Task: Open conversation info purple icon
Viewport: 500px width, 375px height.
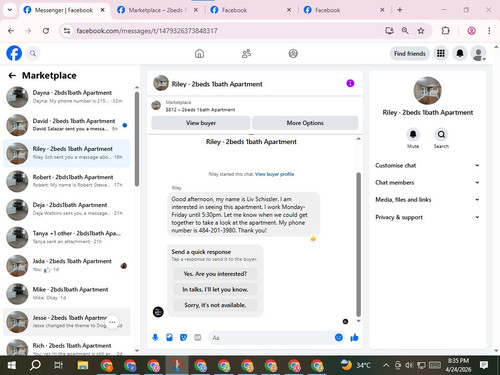Action: point(350,83)
